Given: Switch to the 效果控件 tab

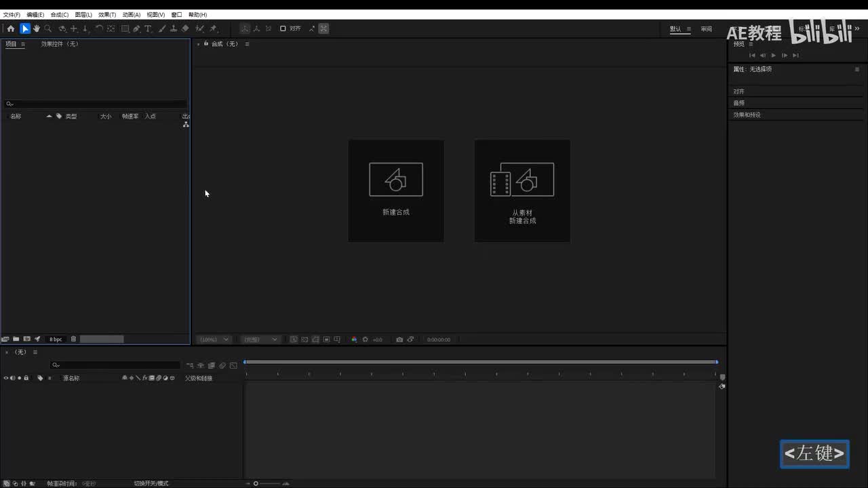Looking at the screenshot, I should 60,44.
